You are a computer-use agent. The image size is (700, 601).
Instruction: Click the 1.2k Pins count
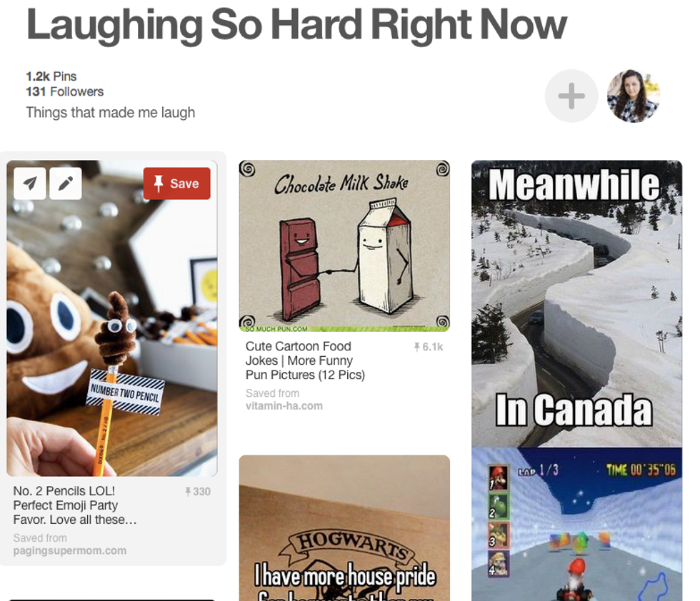coord(51,76)
